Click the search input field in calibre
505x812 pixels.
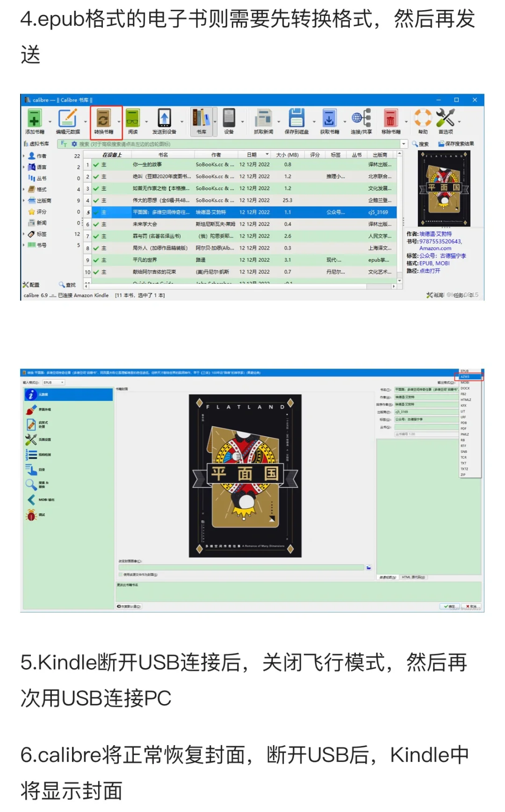(238, 144)
